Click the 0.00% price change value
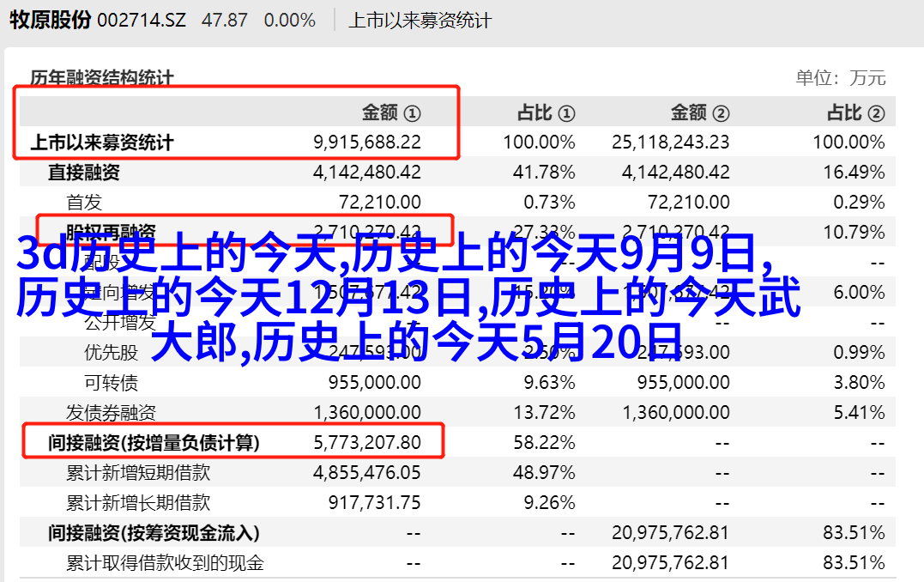 click(x=290, y=21)
